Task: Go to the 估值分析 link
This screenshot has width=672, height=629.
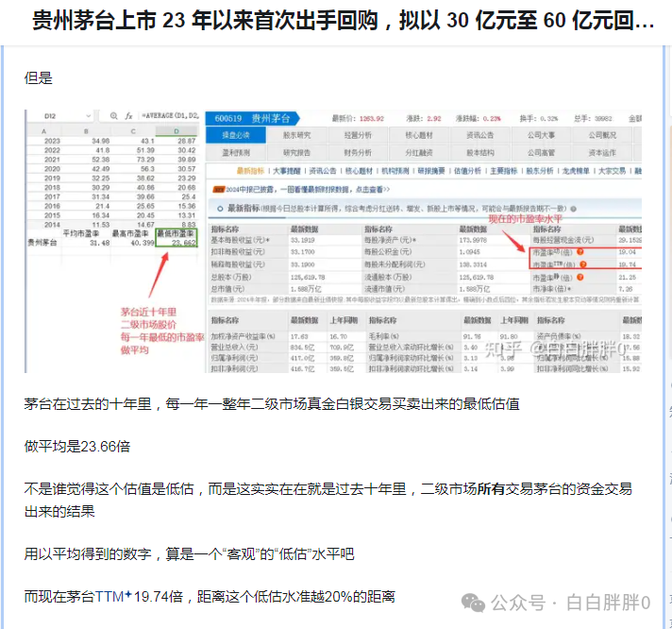Action: (467, 171)
